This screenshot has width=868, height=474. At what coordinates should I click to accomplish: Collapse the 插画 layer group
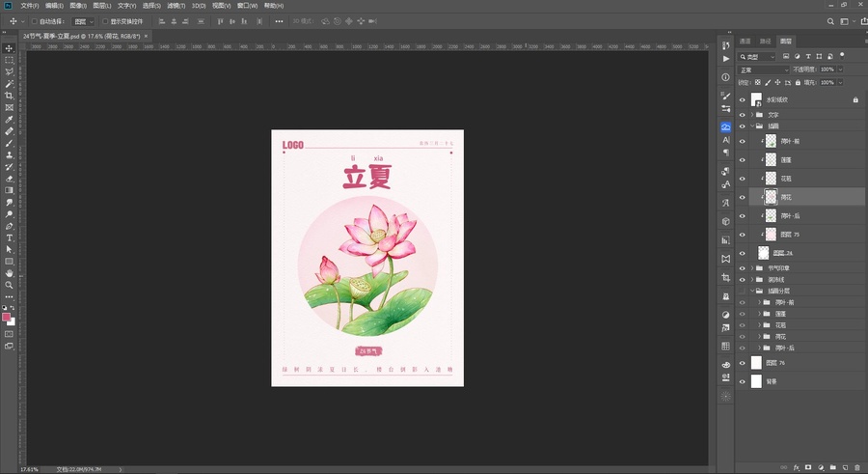(752, 126)
